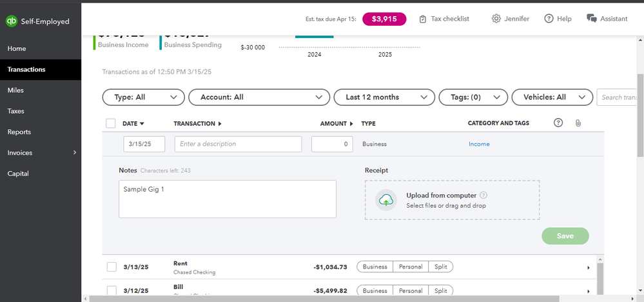Click the green Save button

click(565, 236)
